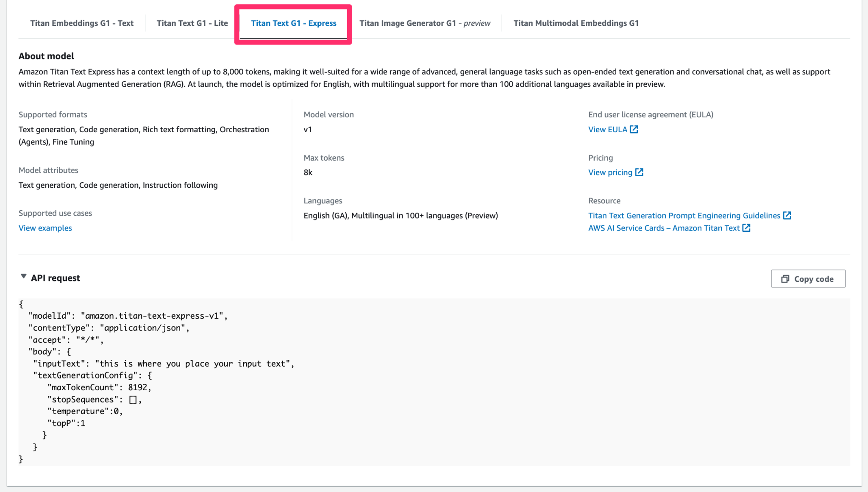The height and width of the screenshot is (492, 868).
Task: Click the external link icon beside View pricing
Action: point(640,172)
